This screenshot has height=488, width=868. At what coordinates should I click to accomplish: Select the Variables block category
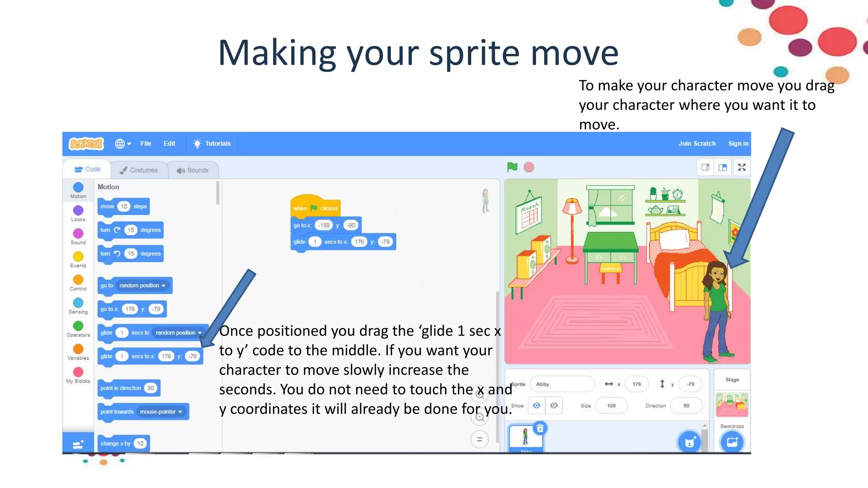78,352
